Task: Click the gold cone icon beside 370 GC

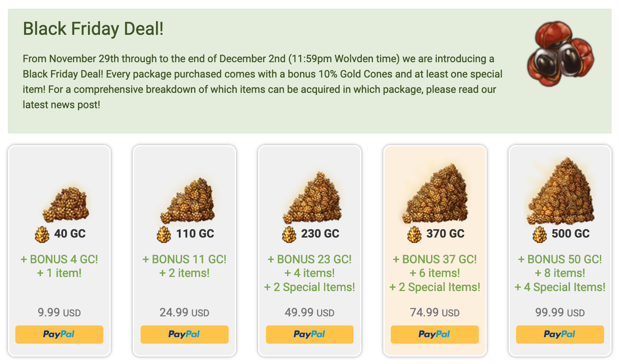Action: coord(414,234)
